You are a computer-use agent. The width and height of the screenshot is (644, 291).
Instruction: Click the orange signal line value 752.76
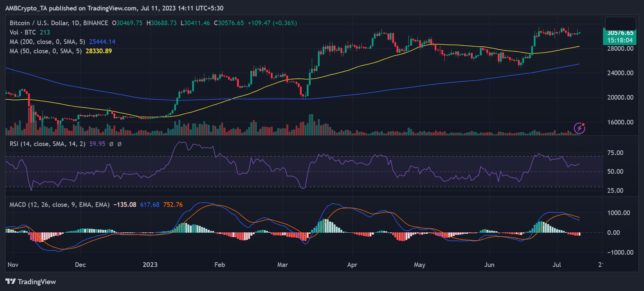[x=173, y=205]
